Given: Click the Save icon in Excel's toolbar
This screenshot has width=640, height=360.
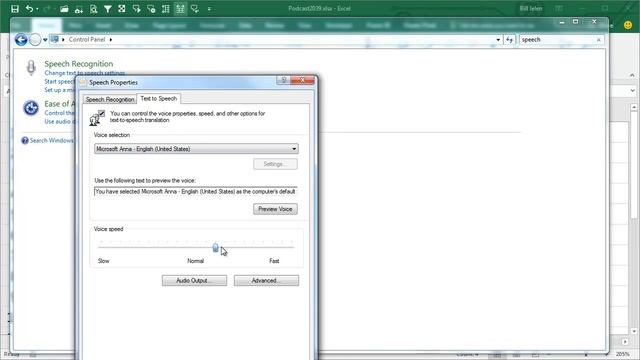Looking at the screenshot, I should click(x=15, y=9).
